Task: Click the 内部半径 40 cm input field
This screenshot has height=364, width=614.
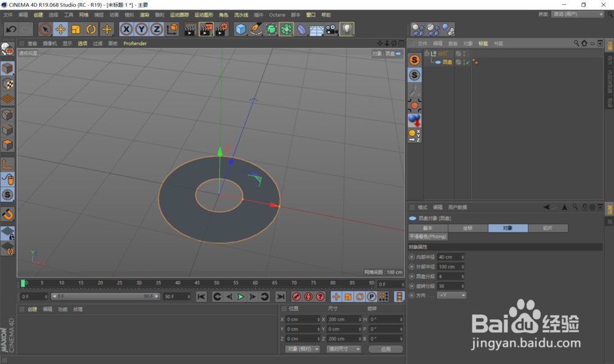Action: [449, 257]
